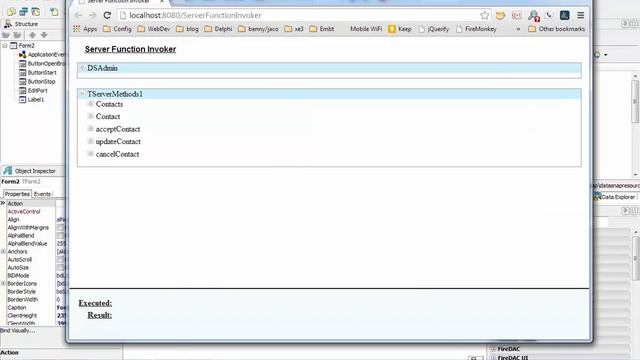This screenshot has width=640, height=360.
Task: Open the xe3 bookmarks folder
Action: (x=294, y=29)
